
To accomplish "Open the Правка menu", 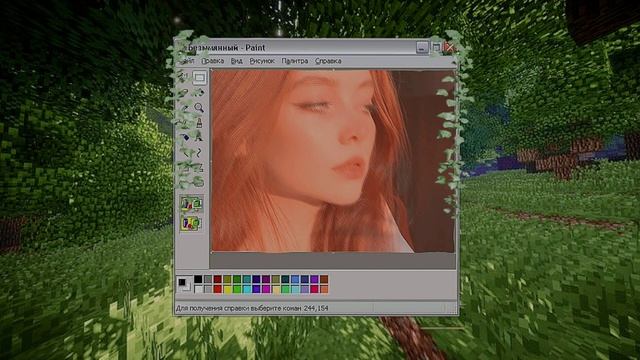I will [213, 61].
